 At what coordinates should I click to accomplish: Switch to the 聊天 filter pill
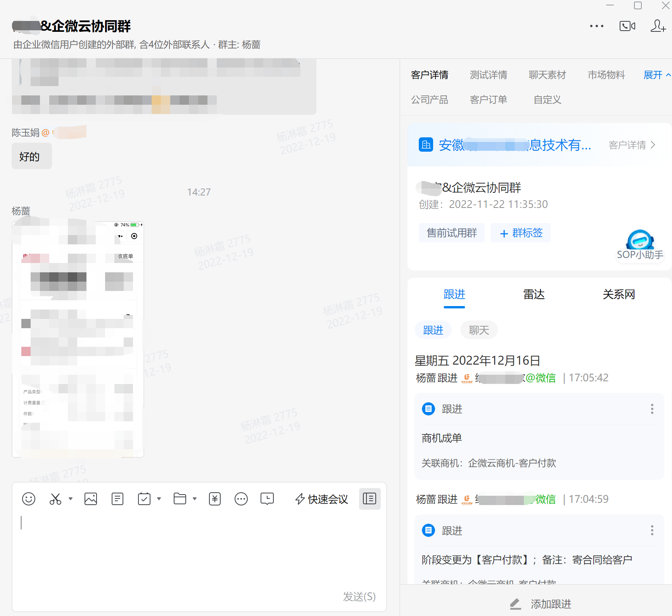coord(479,330)
